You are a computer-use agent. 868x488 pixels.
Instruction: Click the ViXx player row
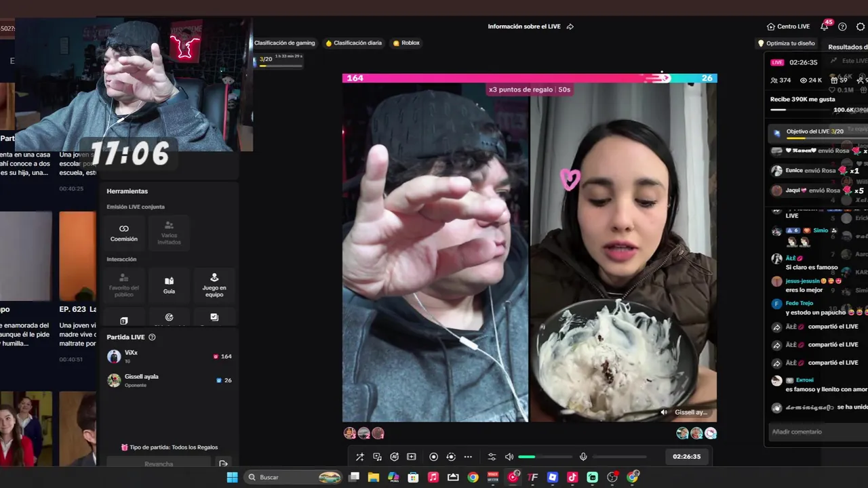170,356
